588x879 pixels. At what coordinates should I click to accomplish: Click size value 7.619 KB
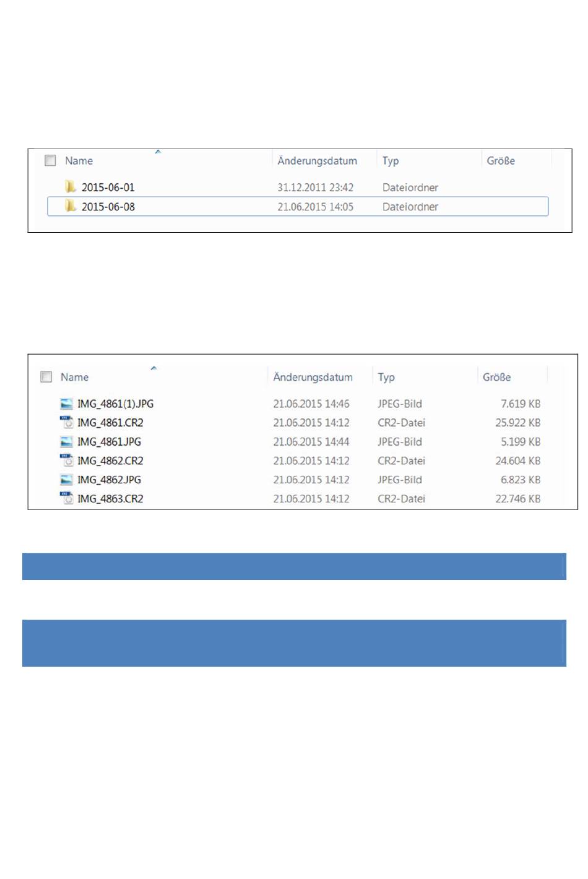click(x=521, y=404)
